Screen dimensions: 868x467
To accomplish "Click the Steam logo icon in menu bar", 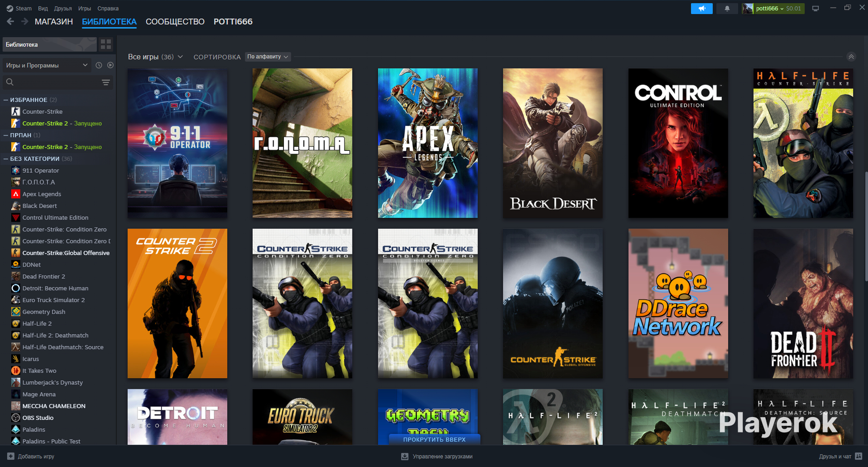I will click(10, 8).
